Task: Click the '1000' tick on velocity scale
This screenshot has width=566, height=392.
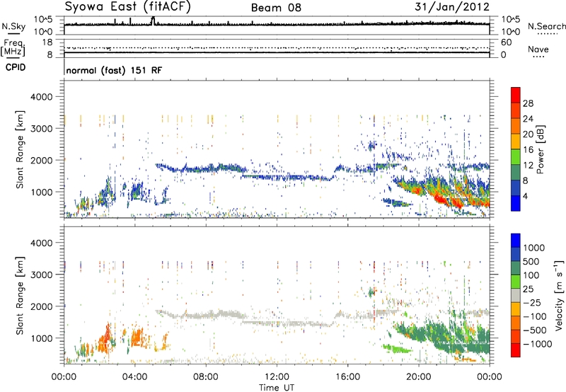Action: 533,248
